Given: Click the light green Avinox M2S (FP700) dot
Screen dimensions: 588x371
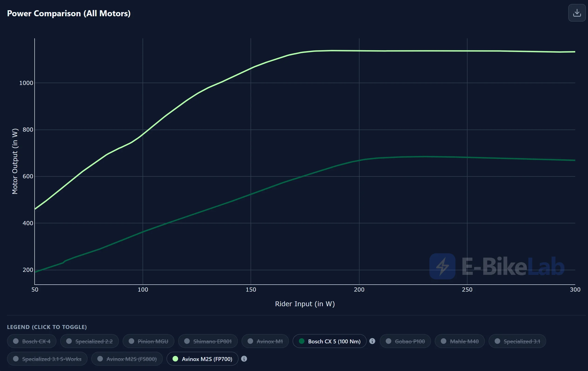Looking at the screenshot, I should [175, 358].
